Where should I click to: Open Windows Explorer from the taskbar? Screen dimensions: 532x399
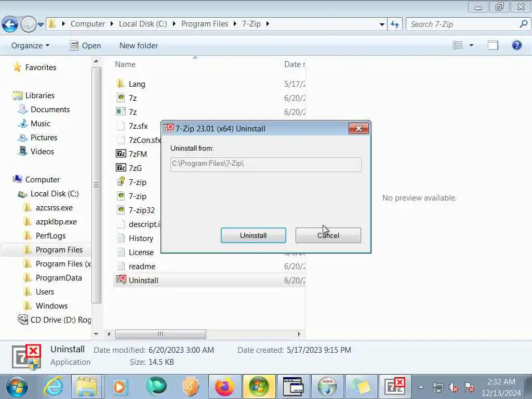(x=87, y=387)
